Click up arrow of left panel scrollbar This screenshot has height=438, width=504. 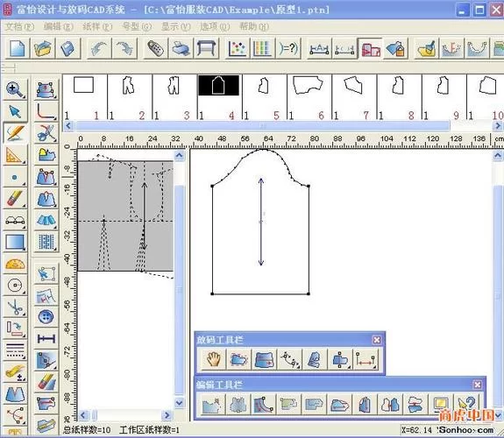tap(179, 156)
